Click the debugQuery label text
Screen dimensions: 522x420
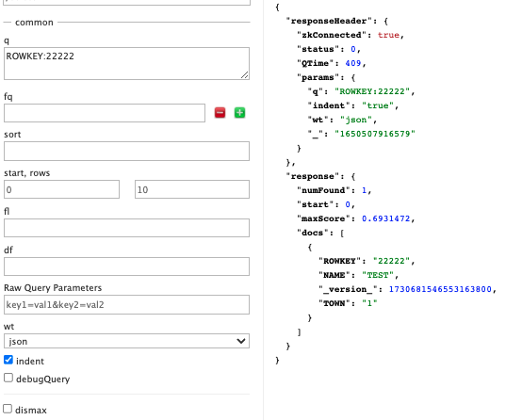pos(43,380)
